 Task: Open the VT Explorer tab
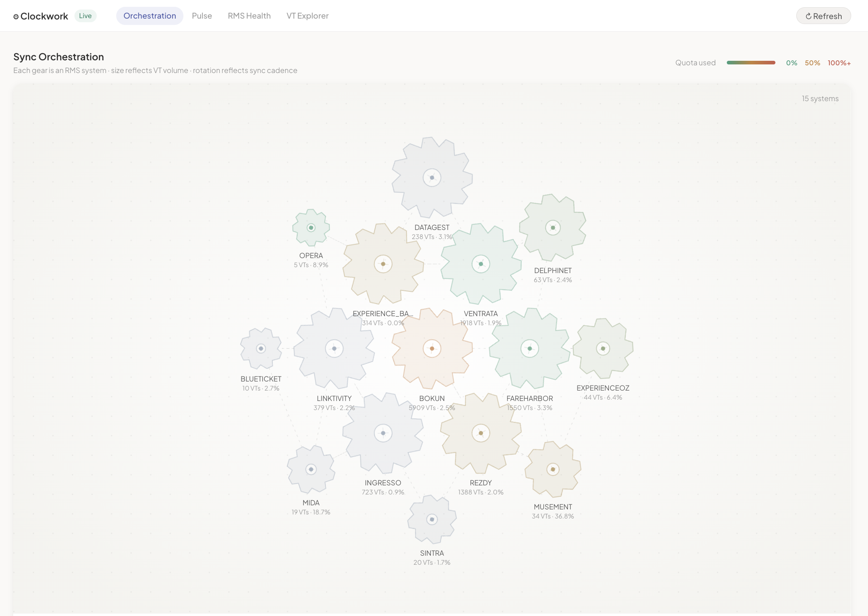pyautogui.click(x=307, y=16)
